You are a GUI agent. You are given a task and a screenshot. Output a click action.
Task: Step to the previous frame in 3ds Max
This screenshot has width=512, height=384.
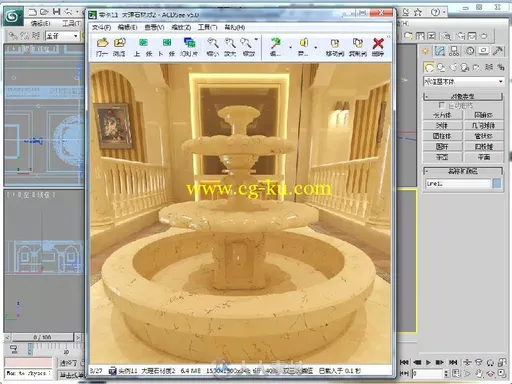(417, 362)
